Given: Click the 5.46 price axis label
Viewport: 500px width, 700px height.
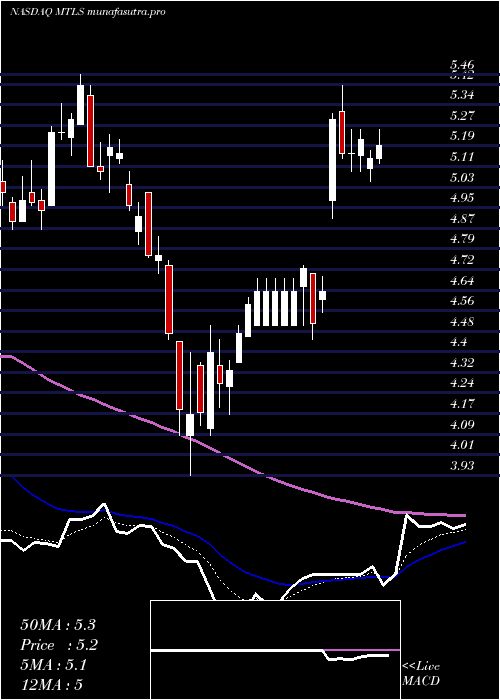Looking at the screenshot, I should click(x=462, y=65).
